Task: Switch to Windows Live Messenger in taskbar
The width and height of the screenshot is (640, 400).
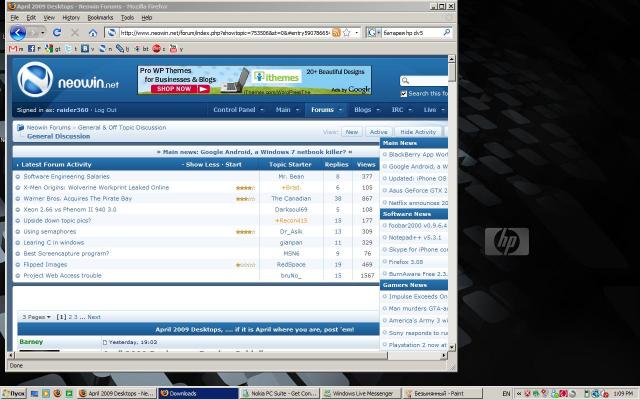Action: [x=360, y=393]
